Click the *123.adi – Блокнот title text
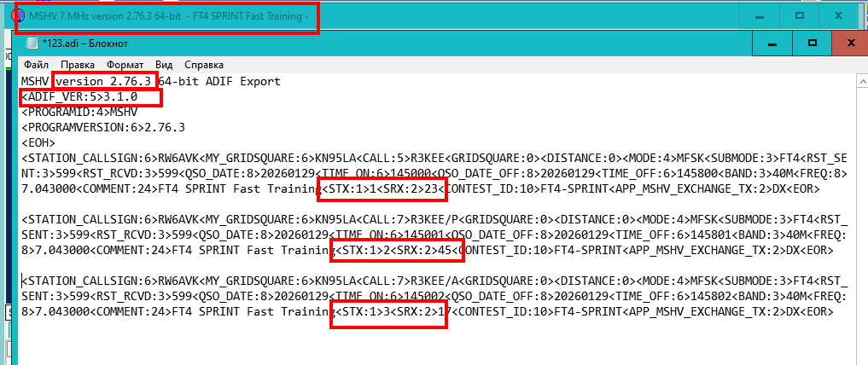 pos(85,43)
